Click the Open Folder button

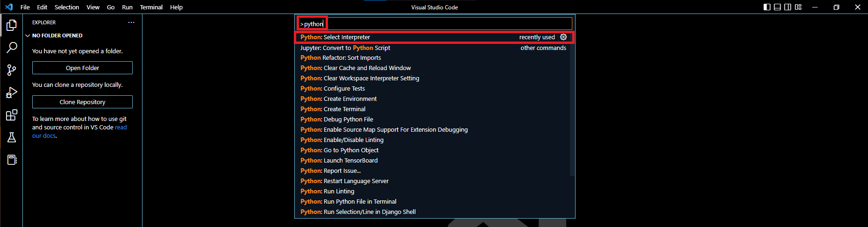82,68
